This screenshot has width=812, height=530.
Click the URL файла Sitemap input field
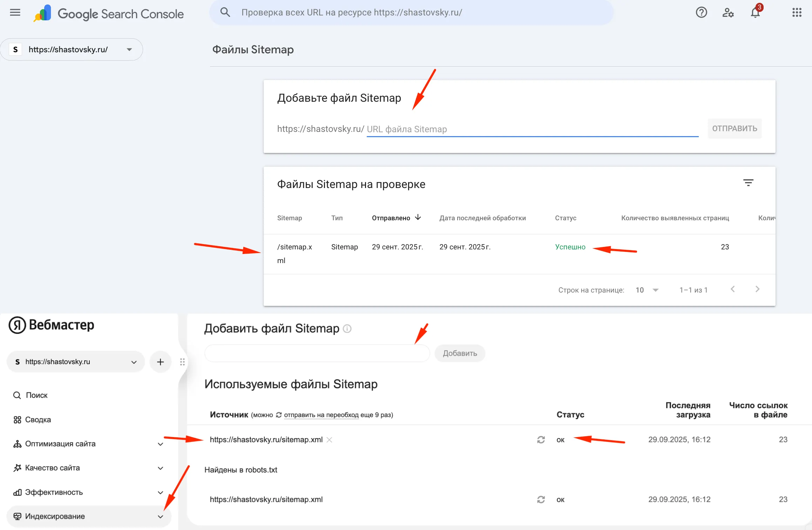(x=491, y=129)
